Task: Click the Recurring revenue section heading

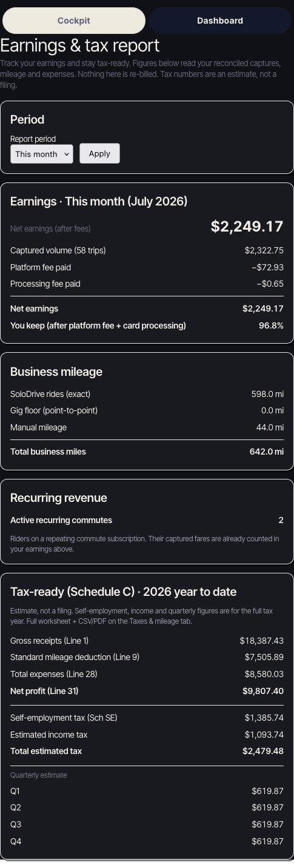Action: coord(59,498)
